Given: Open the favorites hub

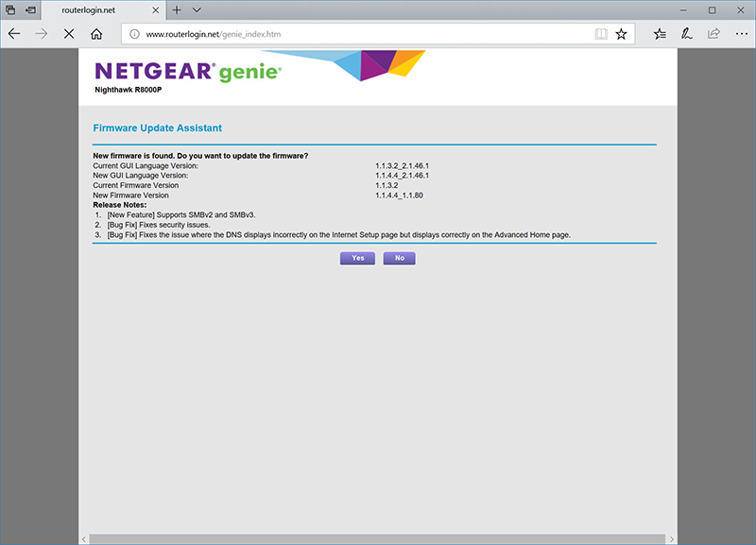Looking at the screenshot, I should [660, 34].
